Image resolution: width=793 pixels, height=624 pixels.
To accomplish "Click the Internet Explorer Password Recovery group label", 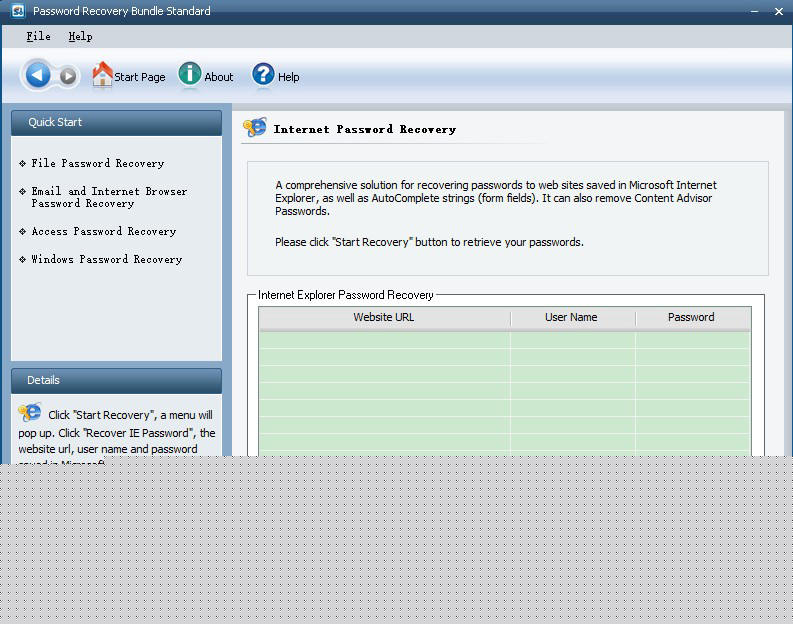I will pos(346,295).
